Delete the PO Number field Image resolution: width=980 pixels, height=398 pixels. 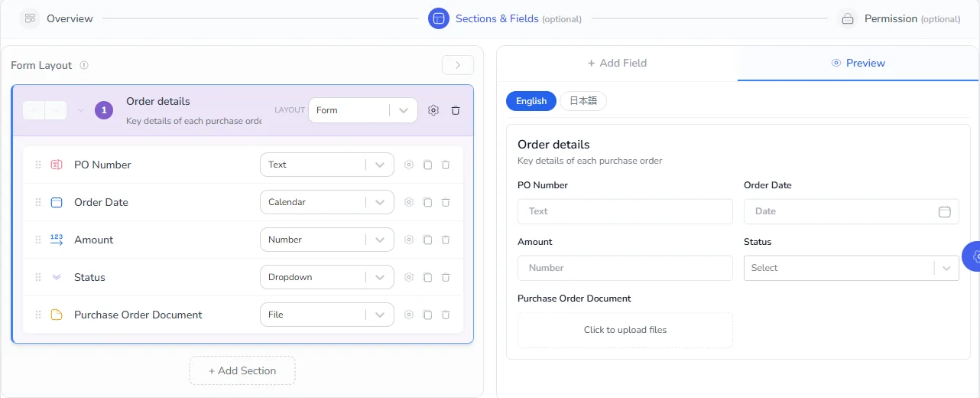coord(446,165)
